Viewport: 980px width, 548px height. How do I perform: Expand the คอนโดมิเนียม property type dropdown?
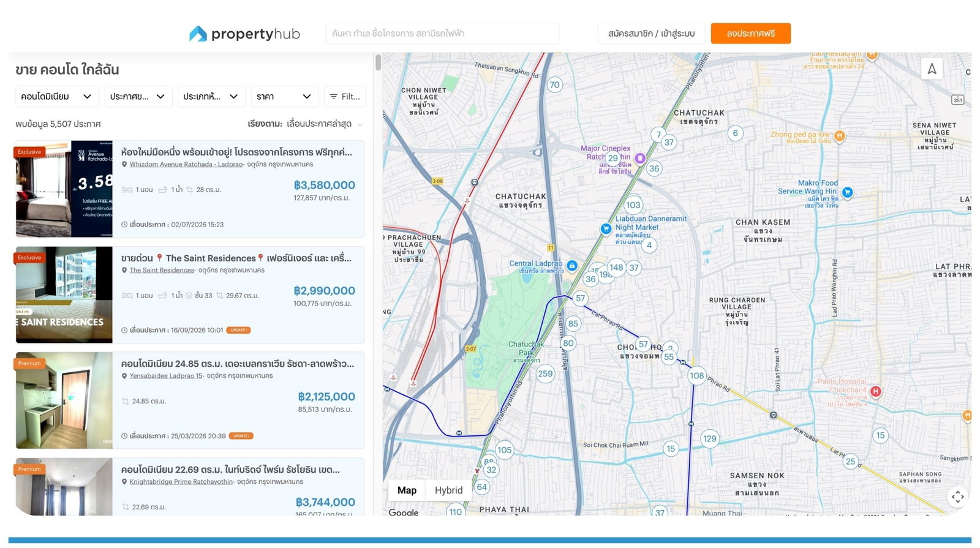click(x=57, y=97)
